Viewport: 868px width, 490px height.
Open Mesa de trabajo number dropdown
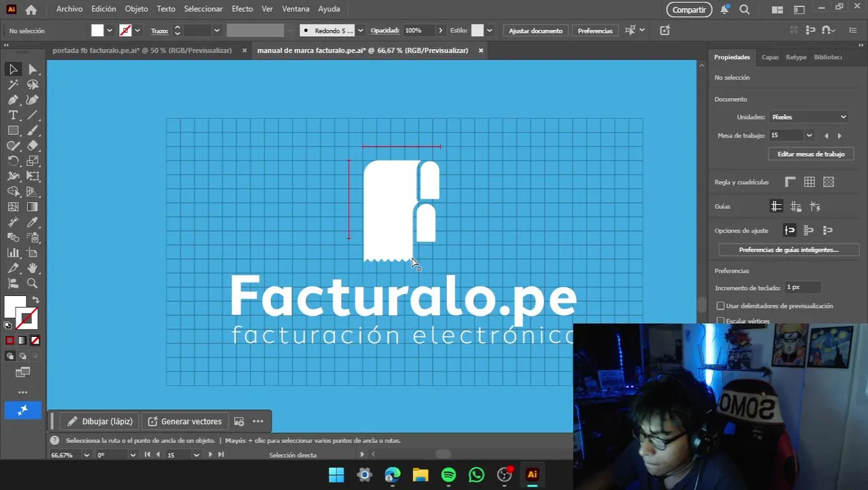[x=809, y=135]
